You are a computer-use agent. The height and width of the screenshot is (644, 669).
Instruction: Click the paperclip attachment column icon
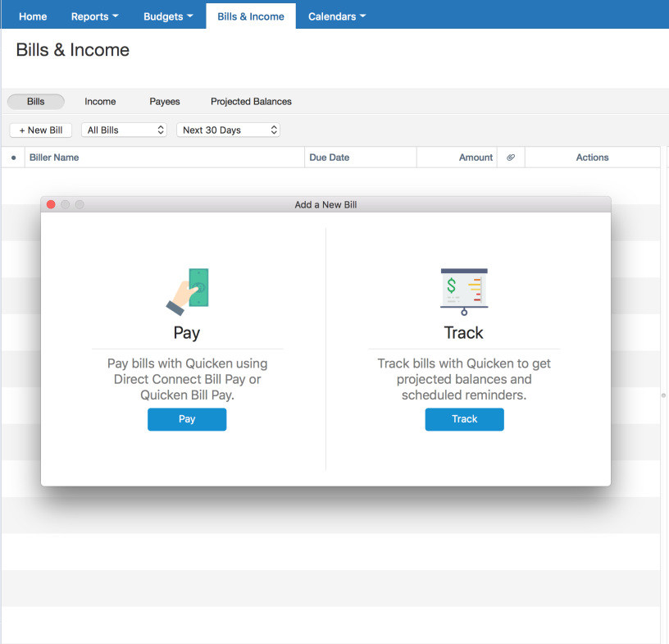[x=511, y=158]
